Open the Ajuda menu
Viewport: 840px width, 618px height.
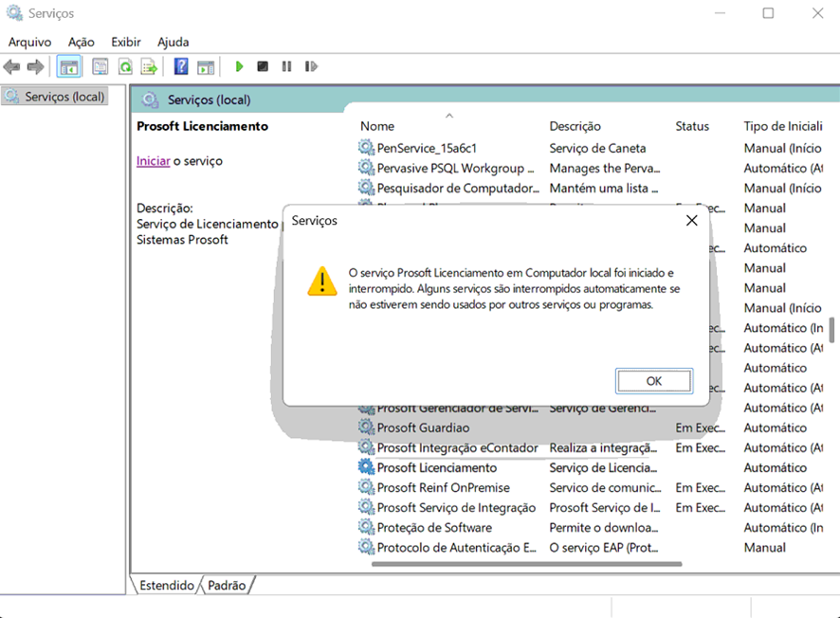click(x=173, y=42)
